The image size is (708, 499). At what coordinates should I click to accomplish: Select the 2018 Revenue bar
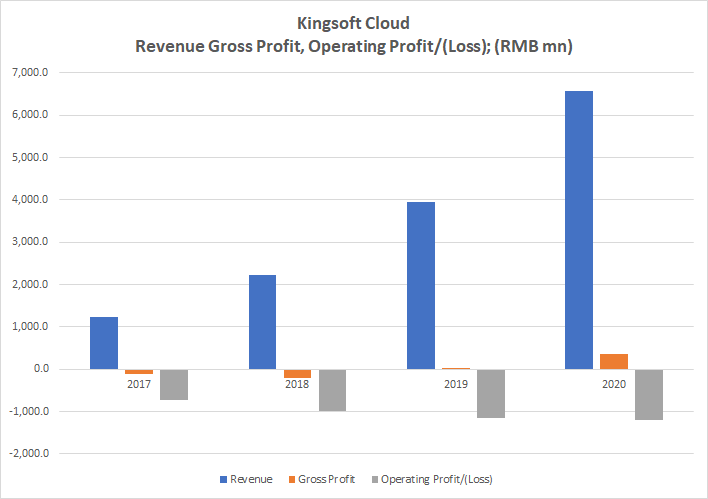click(263, 322)
